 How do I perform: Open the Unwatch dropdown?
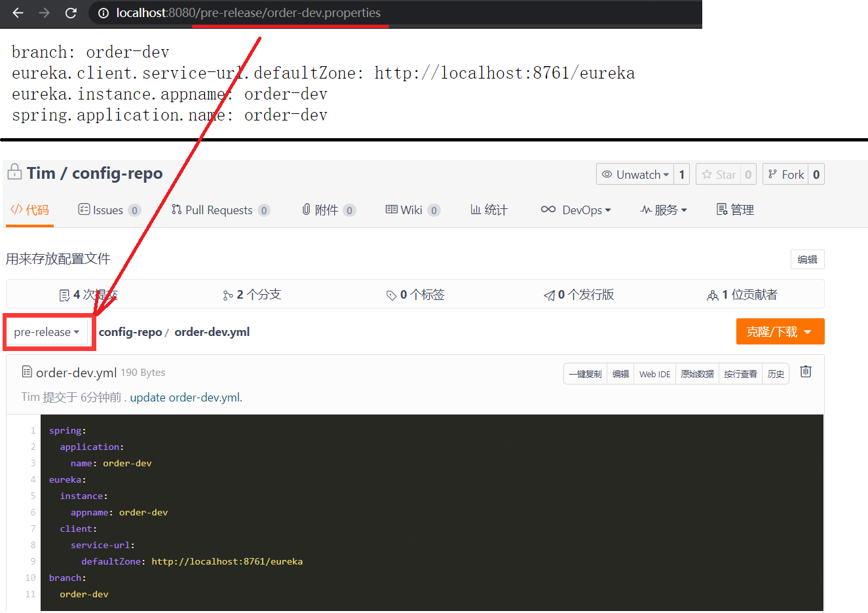tap(635, 174)
